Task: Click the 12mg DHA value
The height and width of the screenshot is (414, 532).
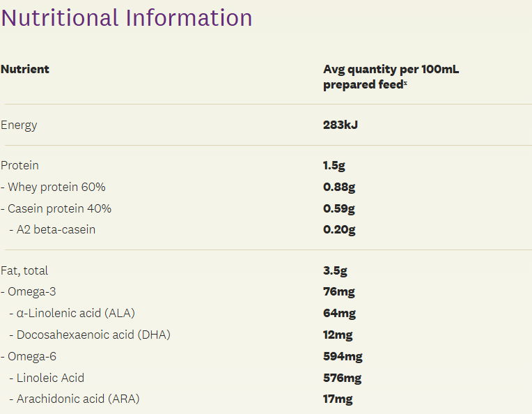Action: pos(338,335)
